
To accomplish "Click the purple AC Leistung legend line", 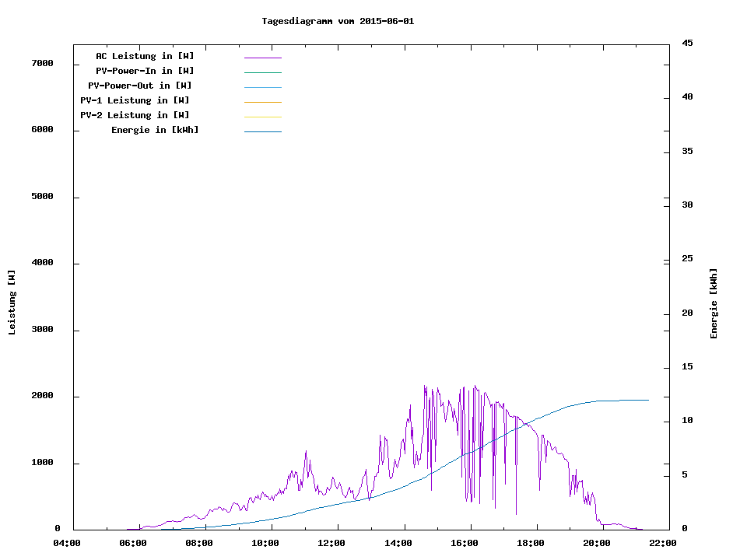I will tap(262, 58).
